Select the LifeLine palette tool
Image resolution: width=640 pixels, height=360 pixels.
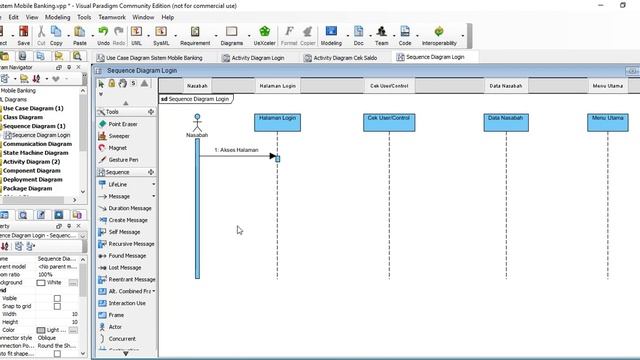tap(118, 184)
